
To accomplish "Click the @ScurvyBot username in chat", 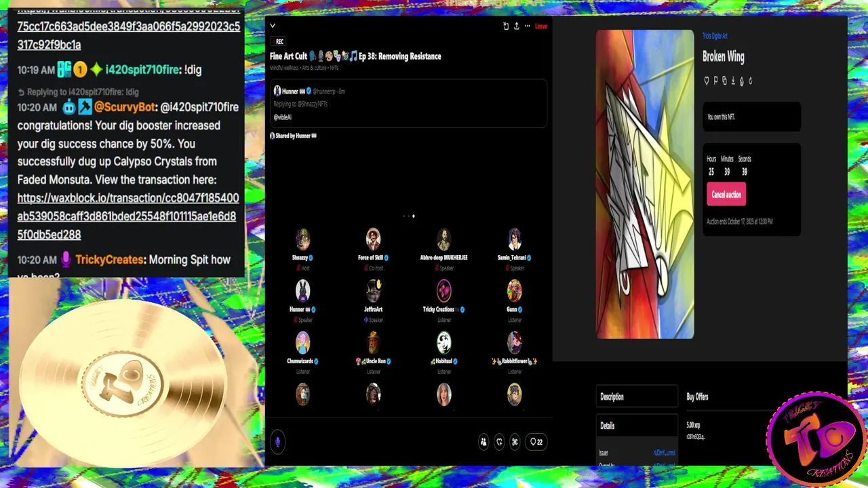I will point(125,107).
